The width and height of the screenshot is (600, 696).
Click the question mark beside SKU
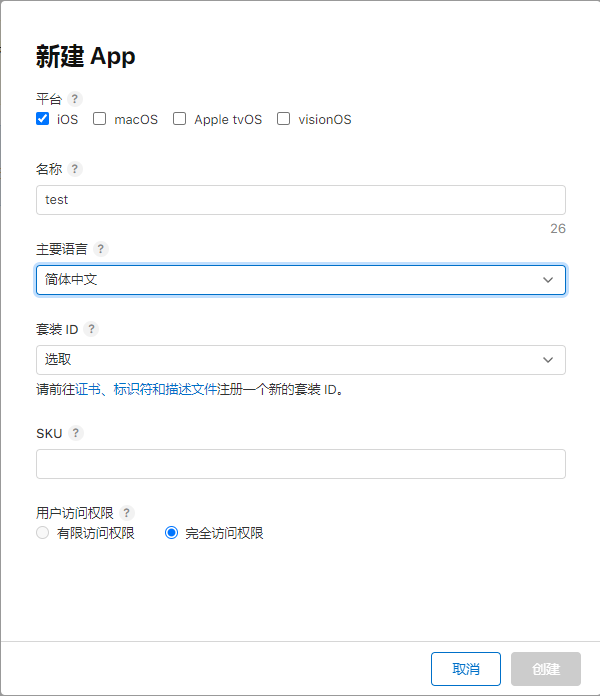click(x=76, y=433)
